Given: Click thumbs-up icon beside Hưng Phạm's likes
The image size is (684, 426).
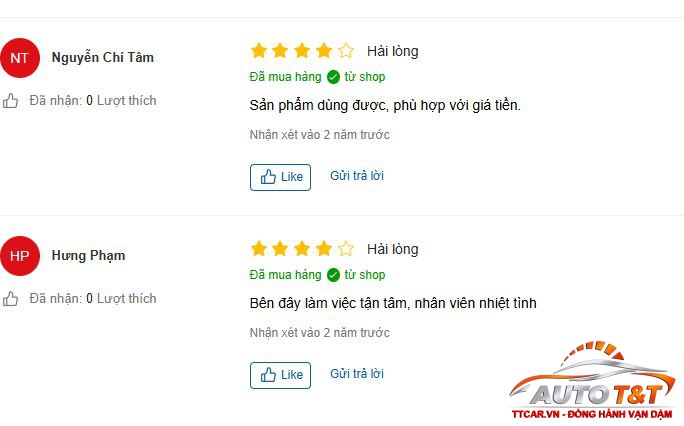Looking at the screenshot, I should tap(11, 299).
